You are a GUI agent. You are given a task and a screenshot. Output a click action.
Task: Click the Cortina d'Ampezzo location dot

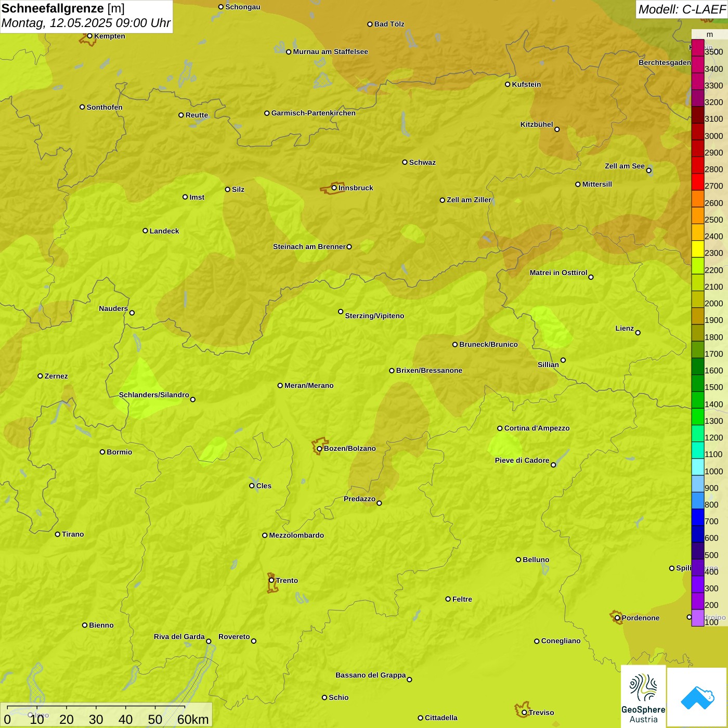[x=500, y=428]
